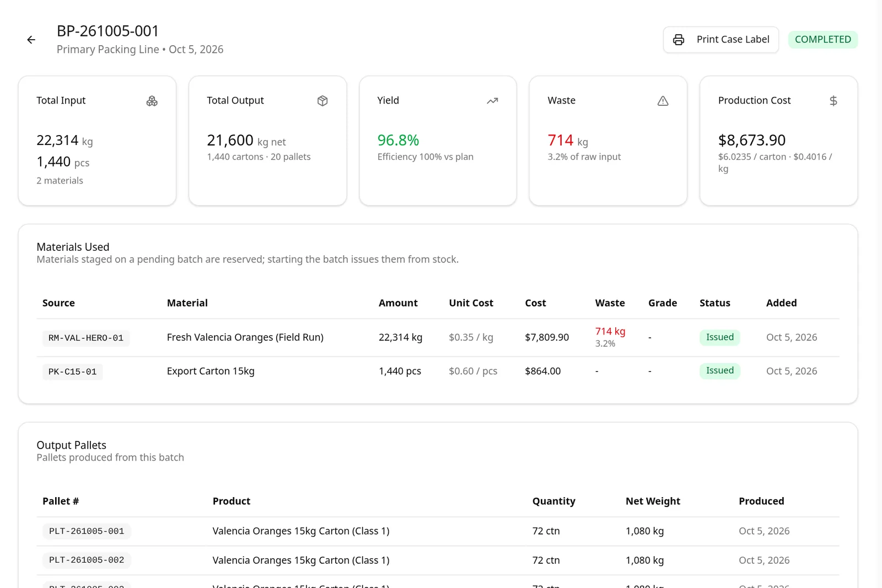Click the Grade column header
The height and width of the screenshot is (588, 882).
663,303
